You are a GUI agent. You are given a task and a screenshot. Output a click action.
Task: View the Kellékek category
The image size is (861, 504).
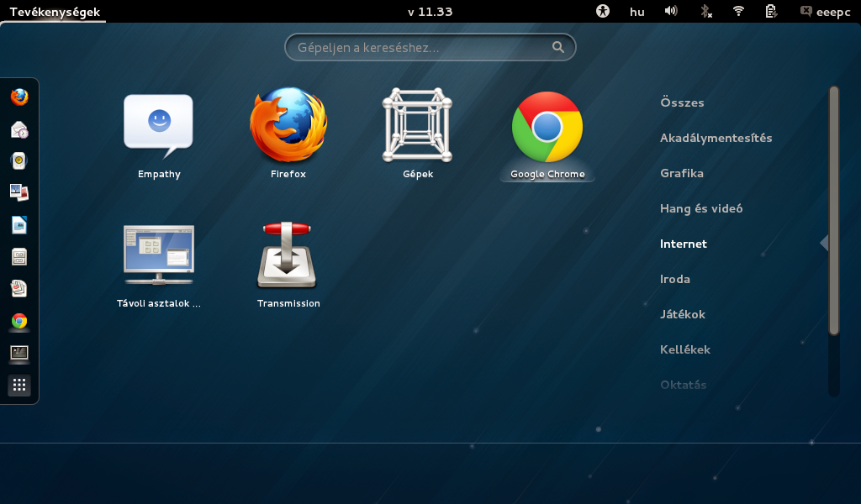pos(685,349)
